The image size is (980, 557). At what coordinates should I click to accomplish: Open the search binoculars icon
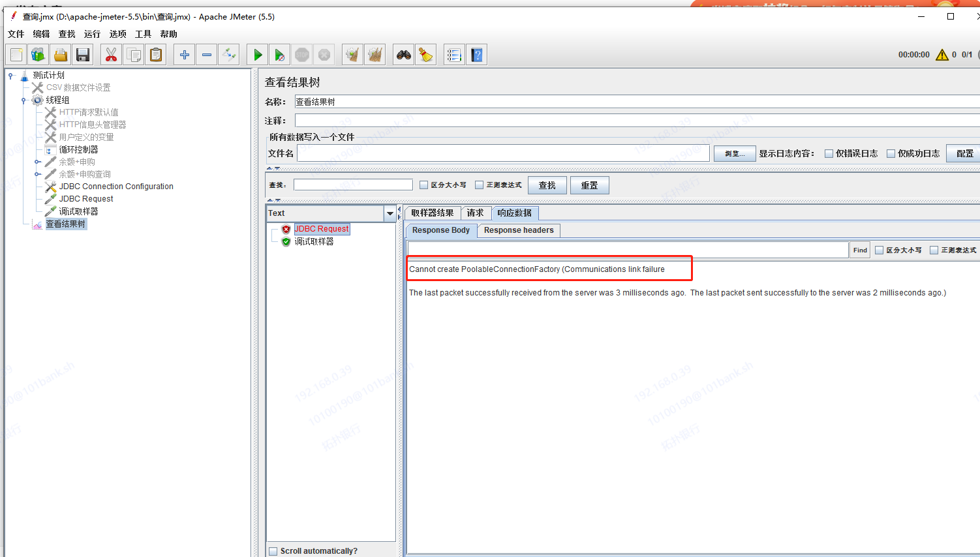coord(403,54)
